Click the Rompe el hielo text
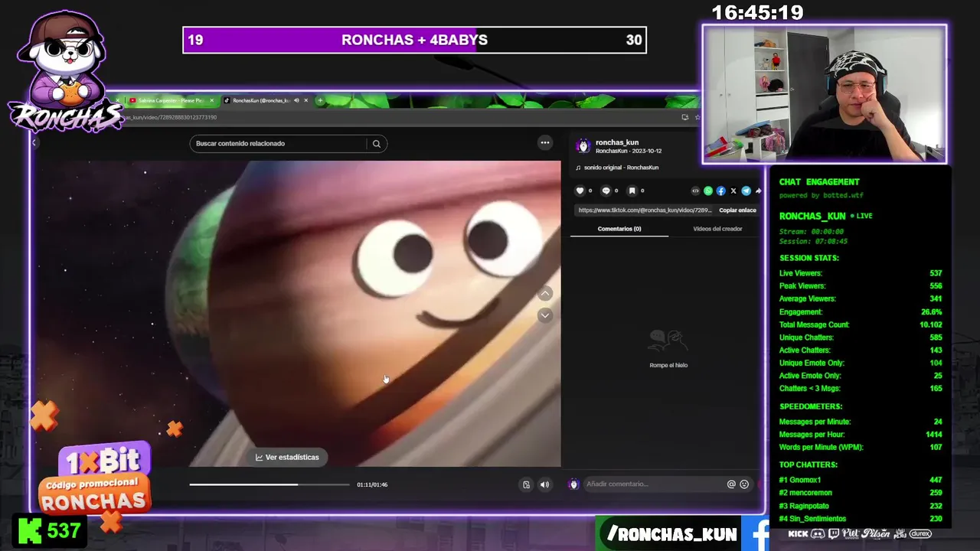Screen dimensions: 980x551 [x=668, y=365]
